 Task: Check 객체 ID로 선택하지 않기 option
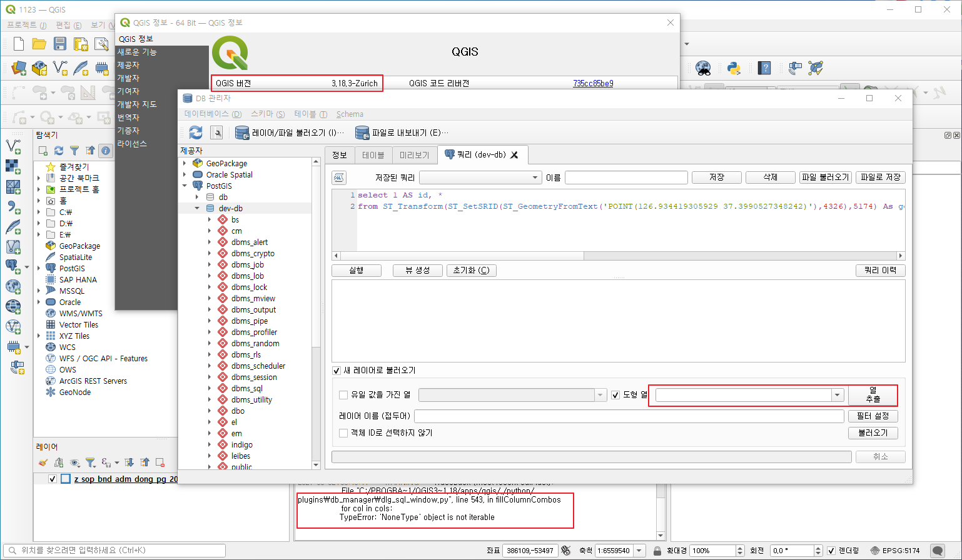click(343, 433)
